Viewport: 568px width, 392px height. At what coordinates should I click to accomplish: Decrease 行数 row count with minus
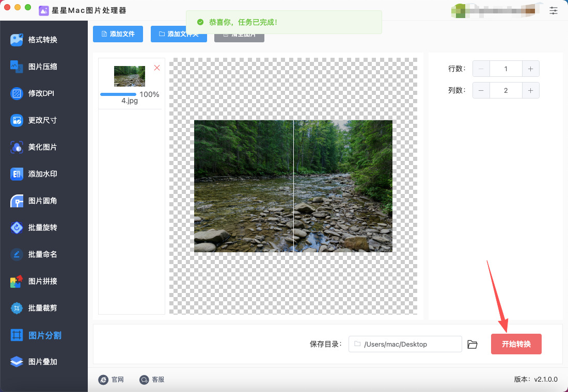[481, 69]
